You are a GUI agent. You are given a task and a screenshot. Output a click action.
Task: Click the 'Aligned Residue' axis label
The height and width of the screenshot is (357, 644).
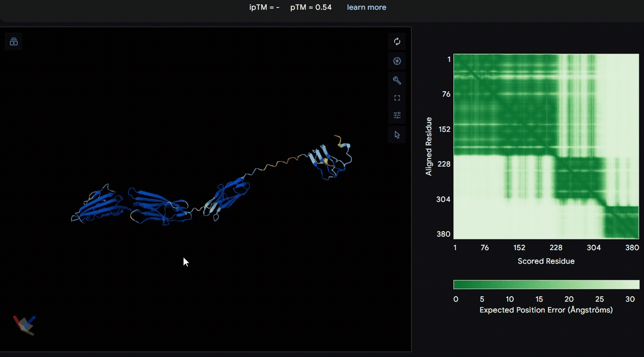[x=429, y=146]
